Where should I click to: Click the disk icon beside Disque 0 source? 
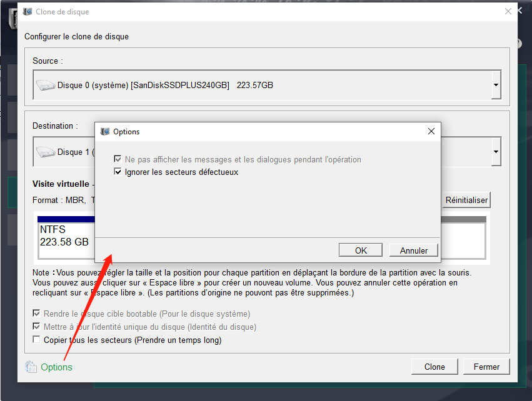pyautogui.click(x=46, y=84)
